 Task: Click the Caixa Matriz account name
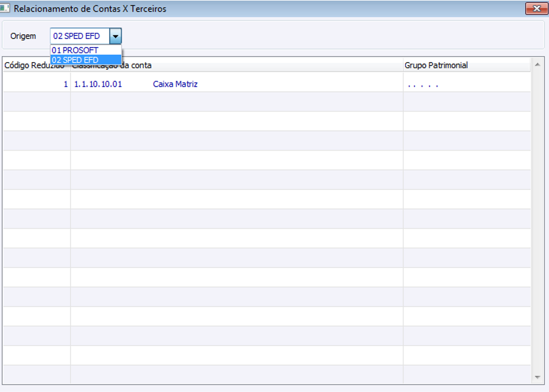point(175,84)
